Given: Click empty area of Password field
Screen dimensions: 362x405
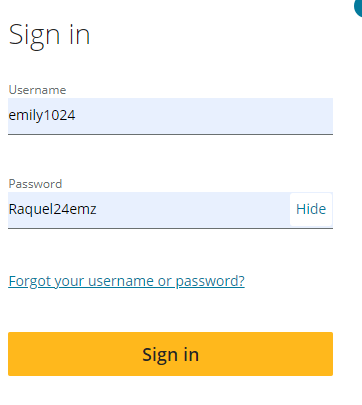Looking at the screenshot, I should coord(193,210).
